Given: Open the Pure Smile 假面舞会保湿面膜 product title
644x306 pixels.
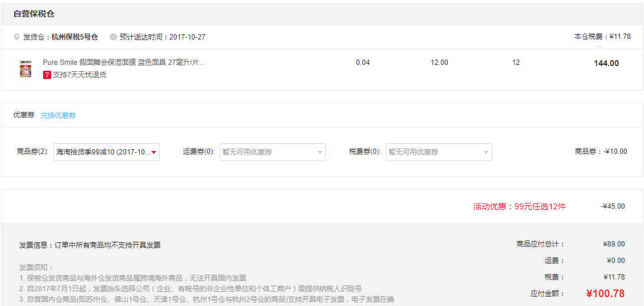Looking at the screenshot, I should 124,62.
